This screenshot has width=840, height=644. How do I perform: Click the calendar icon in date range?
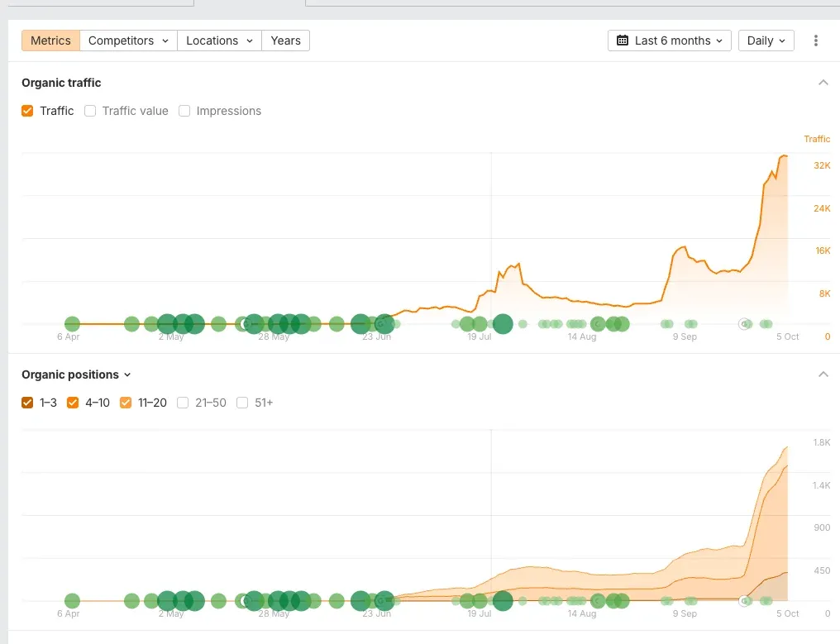pos(622,41)
